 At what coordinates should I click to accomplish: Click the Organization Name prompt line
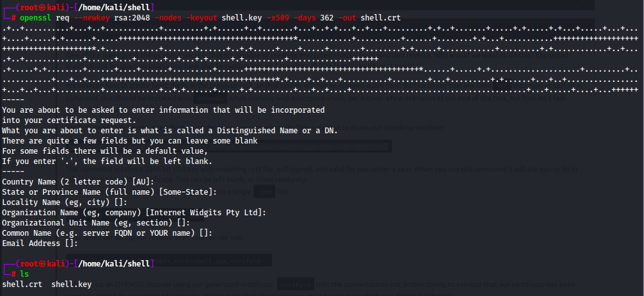(x=134, y=213)
